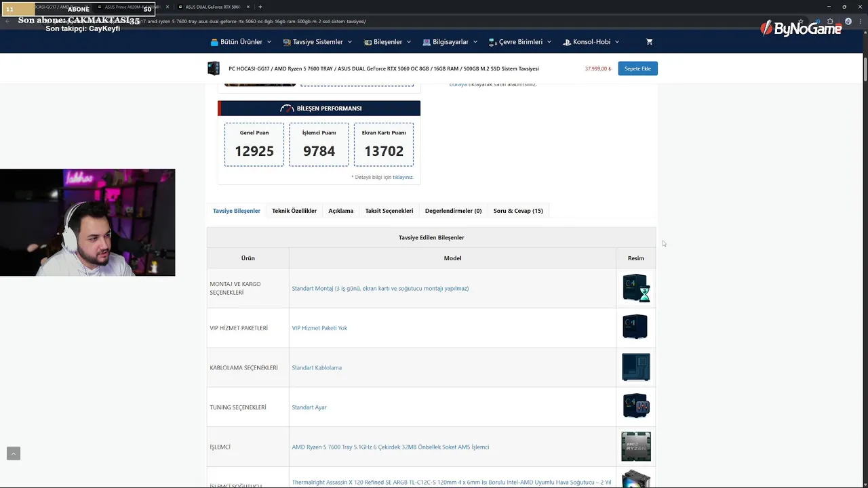Click the scroll-to-top arrow button
This screenshot has height=488, width=868.
(14, 453)
